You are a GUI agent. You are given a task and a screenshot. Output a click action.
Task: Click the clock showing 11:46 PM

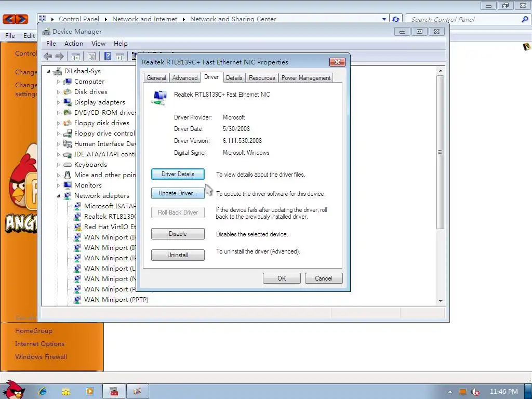click(x=503, y=392)
